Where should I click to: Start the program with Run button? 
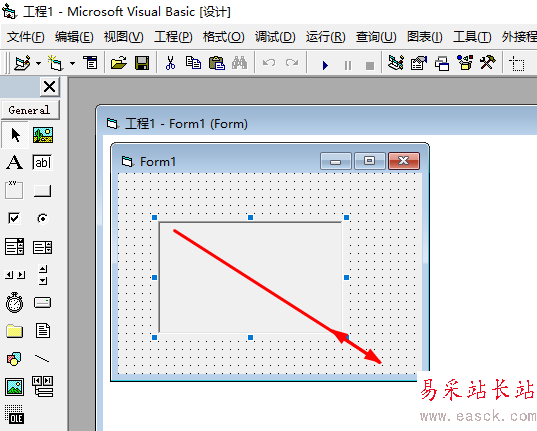pos(325,65)
